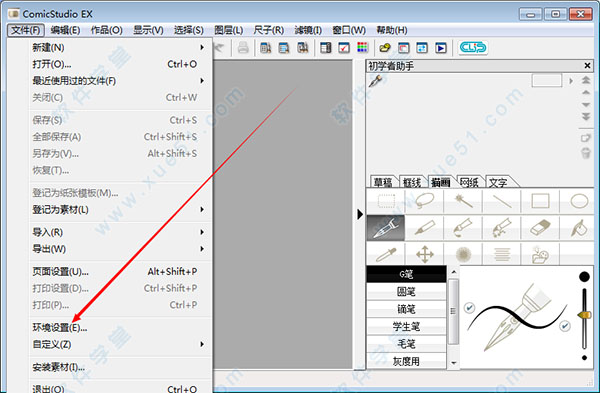Click the CLIP toolbar icon
This screenshot has height=393, width=600.
(473, 47)
